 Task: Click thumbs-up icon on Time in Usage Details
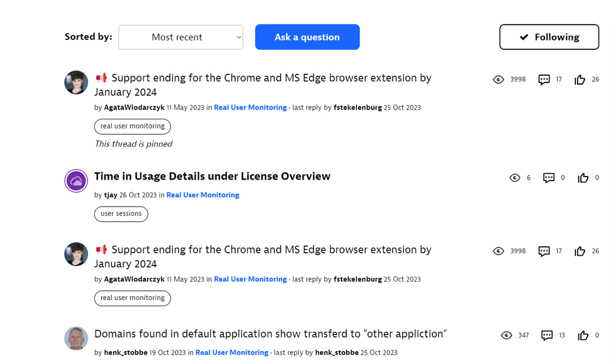pos(583,178)
